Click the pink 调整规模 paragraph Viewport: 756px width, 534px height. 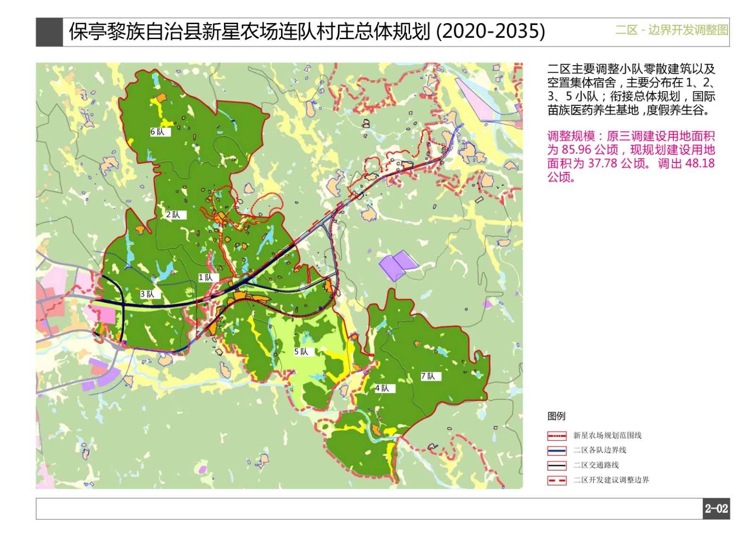point(631,157)
